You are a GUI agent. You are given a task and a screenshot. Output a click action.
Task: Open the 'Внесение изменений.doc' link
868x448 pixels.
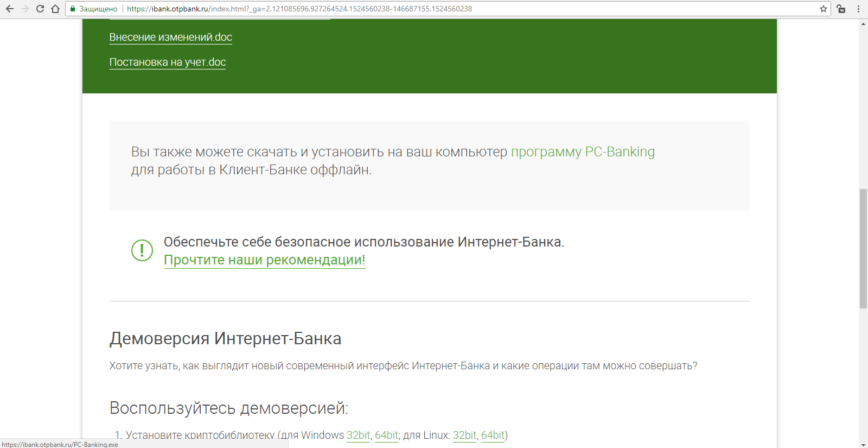tap(170, 37)
